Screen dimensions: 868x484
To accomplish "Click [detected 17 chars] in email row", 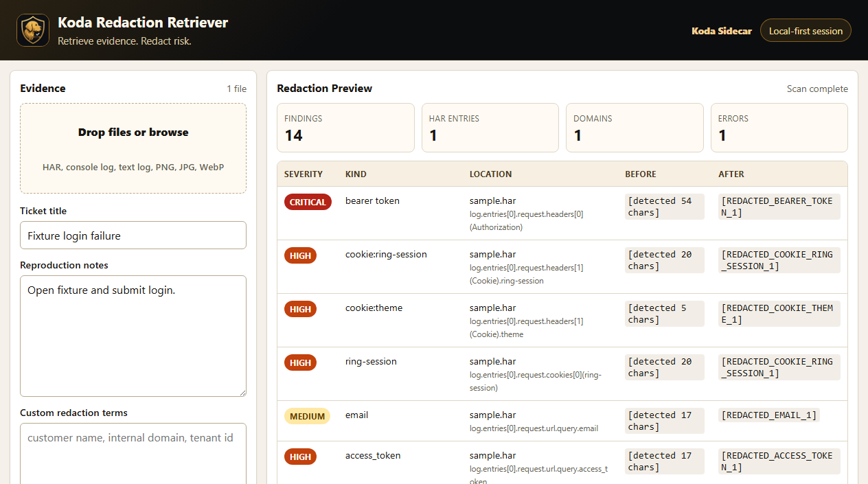I will coord(664,421).
